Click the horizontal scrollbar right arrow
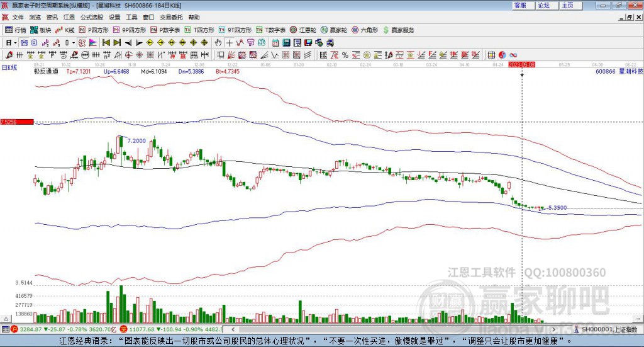644x347 pixels. (553, 329)
